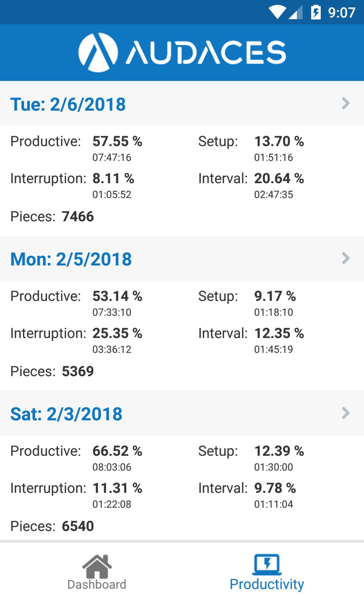Tap the clock showing 9:07

[342, 13]
